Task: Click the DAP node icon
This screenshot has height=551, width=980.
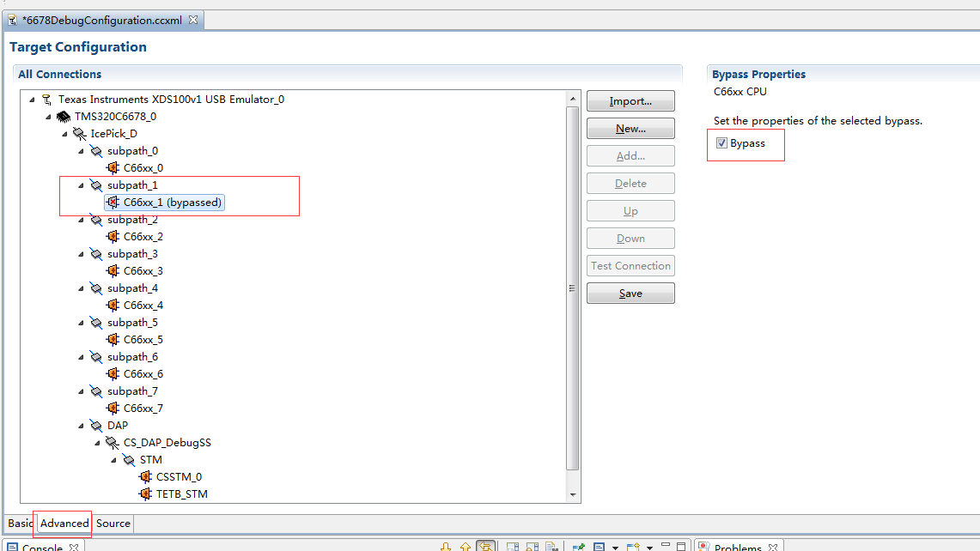Action: coord(95,426)
